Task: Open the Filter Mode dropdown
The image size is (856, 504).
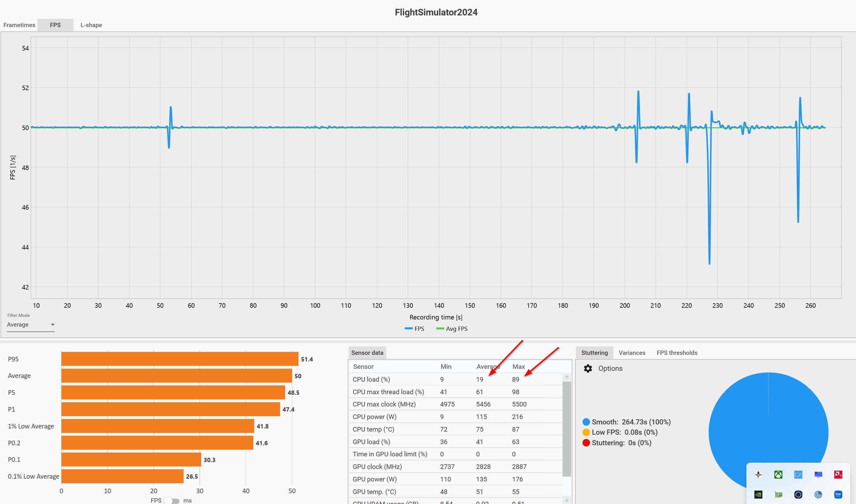Action: point(31,325)
